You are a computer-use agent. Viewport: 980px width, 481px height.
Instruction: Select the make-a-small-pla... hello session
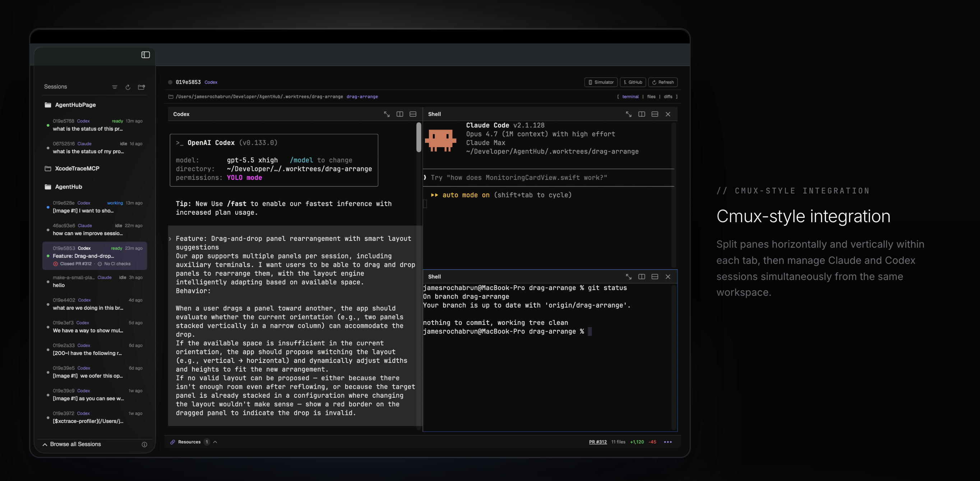pos(95,281)
